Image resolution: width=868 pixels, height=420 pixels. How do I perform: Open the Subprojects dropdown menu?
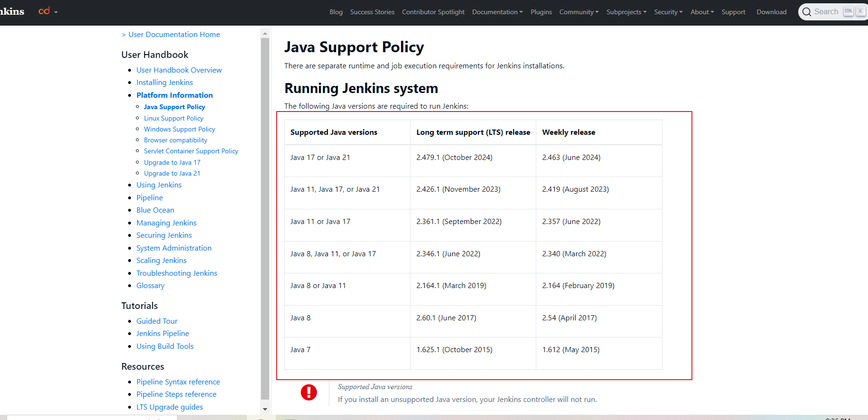(x=626, y=12)
